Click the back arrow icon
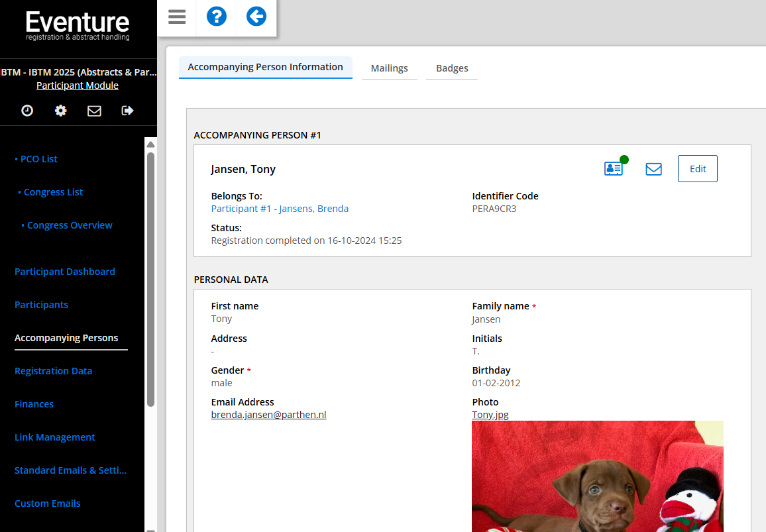 click(x=256, y=17)
